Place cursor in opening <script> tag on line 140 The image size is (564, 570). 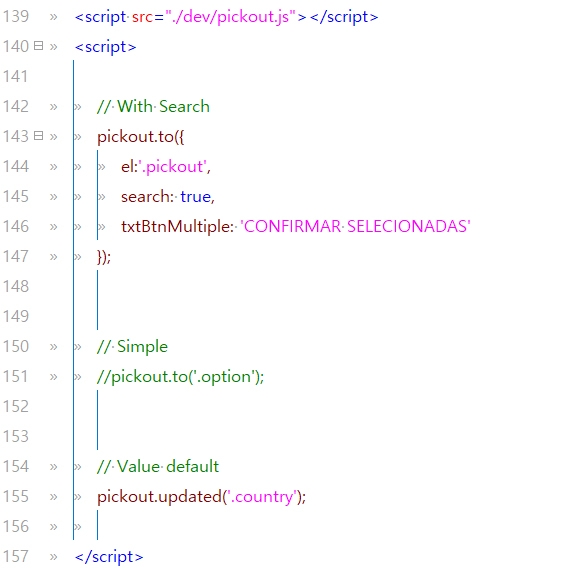(x=105, y=47)
